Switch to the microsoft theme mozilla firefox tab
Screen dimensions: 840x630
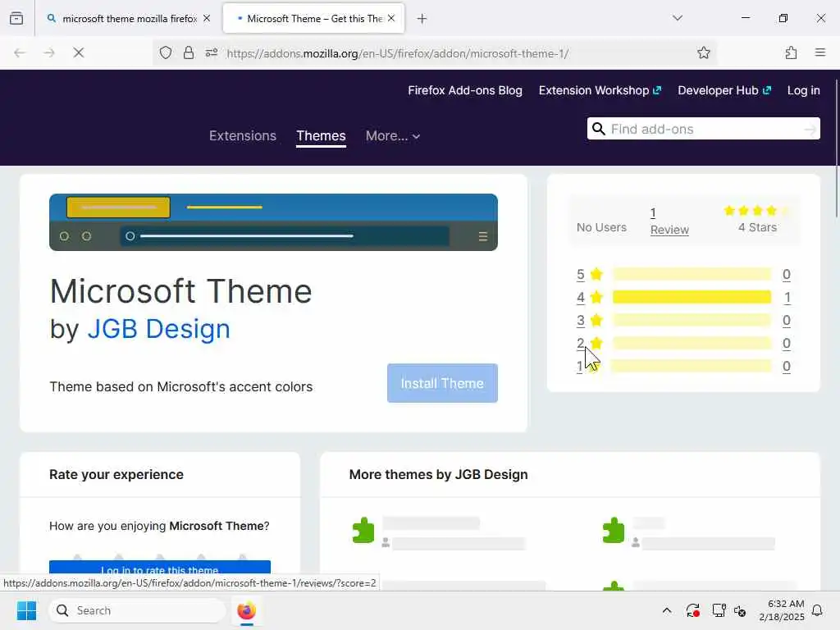coord(129,19)
